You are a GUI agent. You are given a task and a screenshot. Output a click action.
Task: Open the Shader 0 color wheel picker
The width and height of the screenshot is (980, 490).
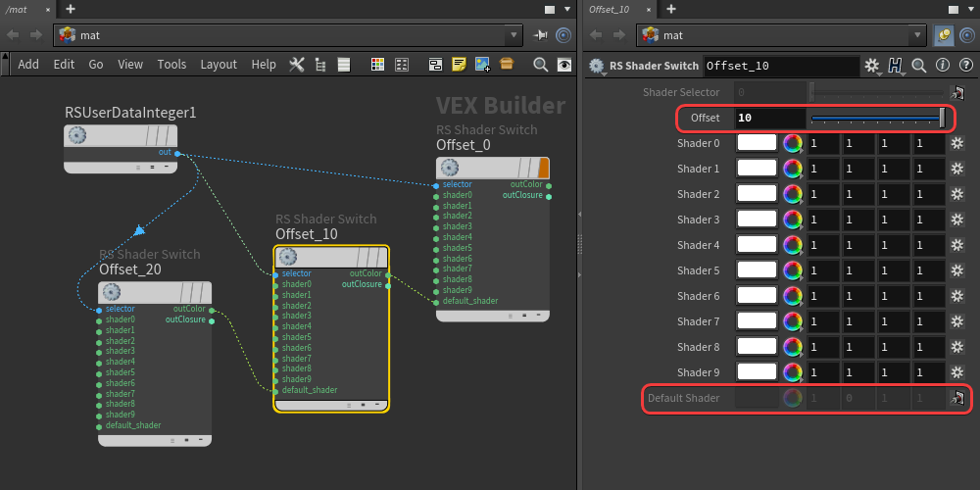click(793, 144)
